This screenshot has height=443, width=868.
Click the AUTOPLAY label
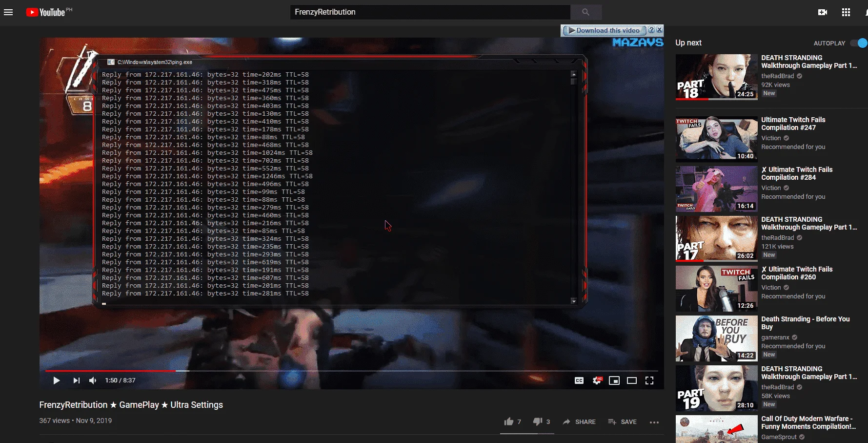(x=829, y=43)
